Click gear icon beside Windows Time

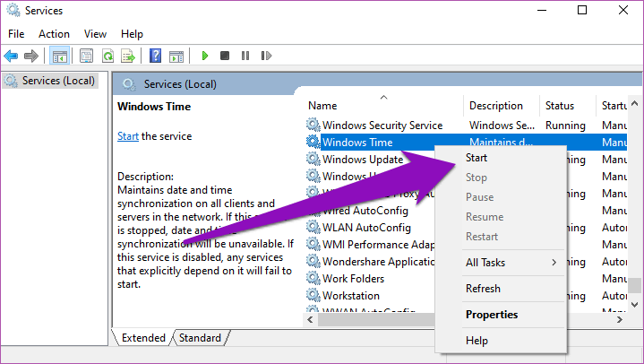[313, 142]
